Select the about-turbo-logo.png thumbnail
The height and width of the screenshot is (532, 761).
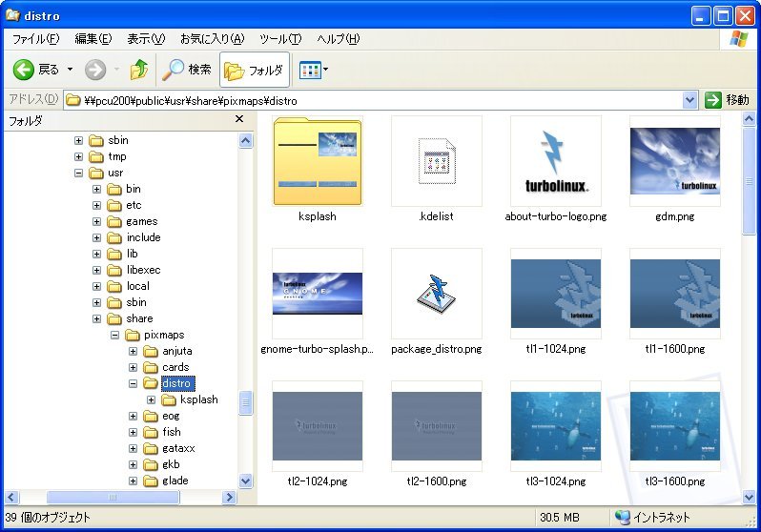(x=556, y=161)
